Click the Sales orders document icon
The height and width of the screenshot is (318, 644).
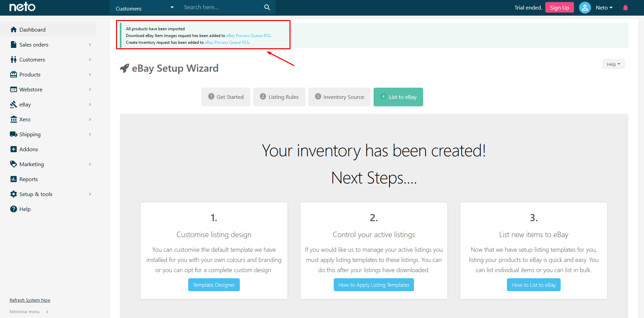14,45
